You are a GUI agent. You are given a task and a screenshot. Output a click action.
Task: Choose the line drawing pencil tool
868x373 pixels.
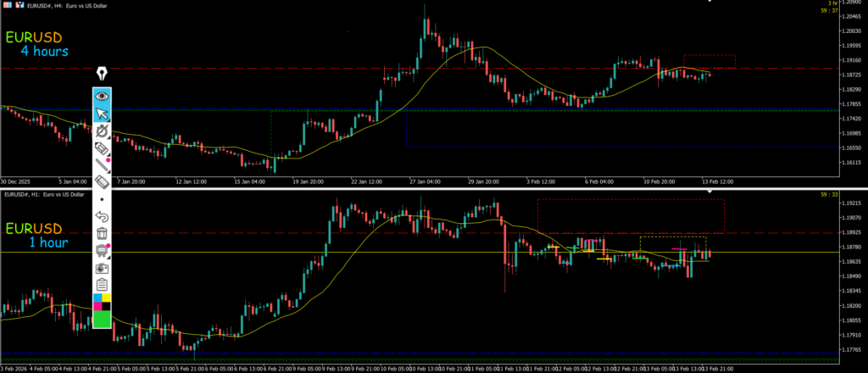click(102, 165)
